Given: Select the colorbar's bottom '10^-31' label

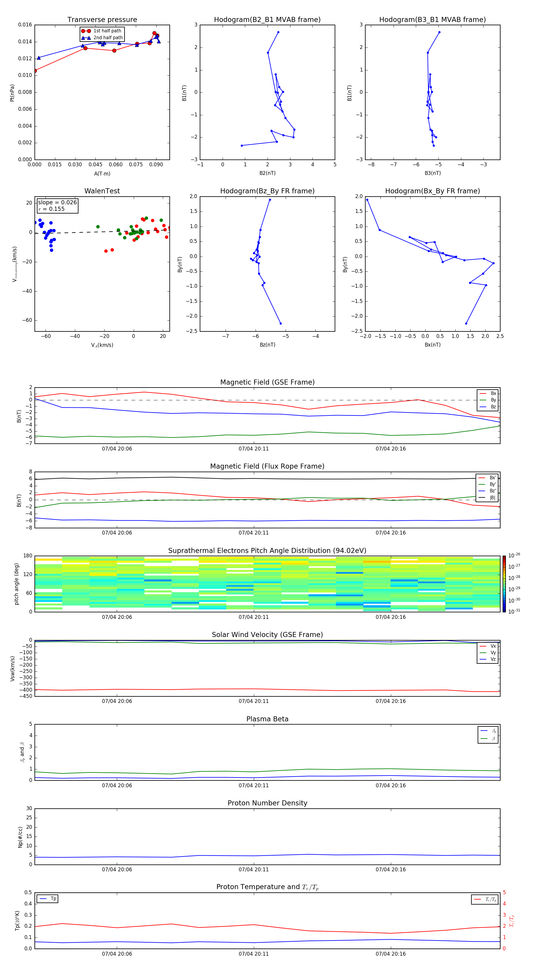Looking at the screenshot, I should [514, 611].
